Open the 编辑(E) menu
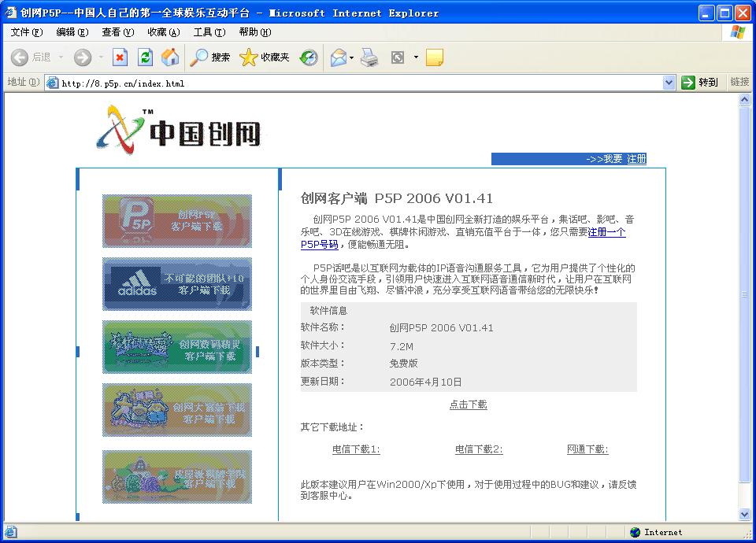The width and height of the screenshot is (756, 543). 72,32
